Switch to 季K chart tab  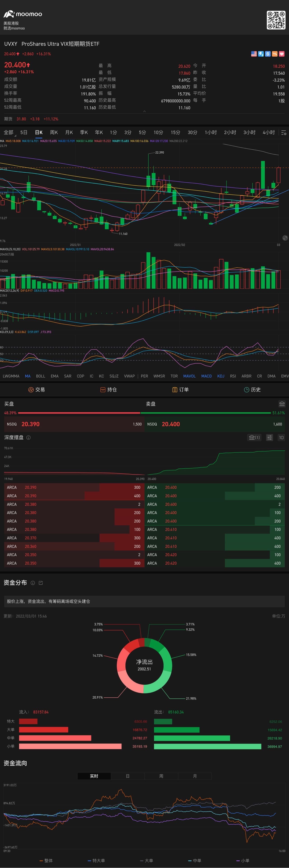(x=84, y=132)
